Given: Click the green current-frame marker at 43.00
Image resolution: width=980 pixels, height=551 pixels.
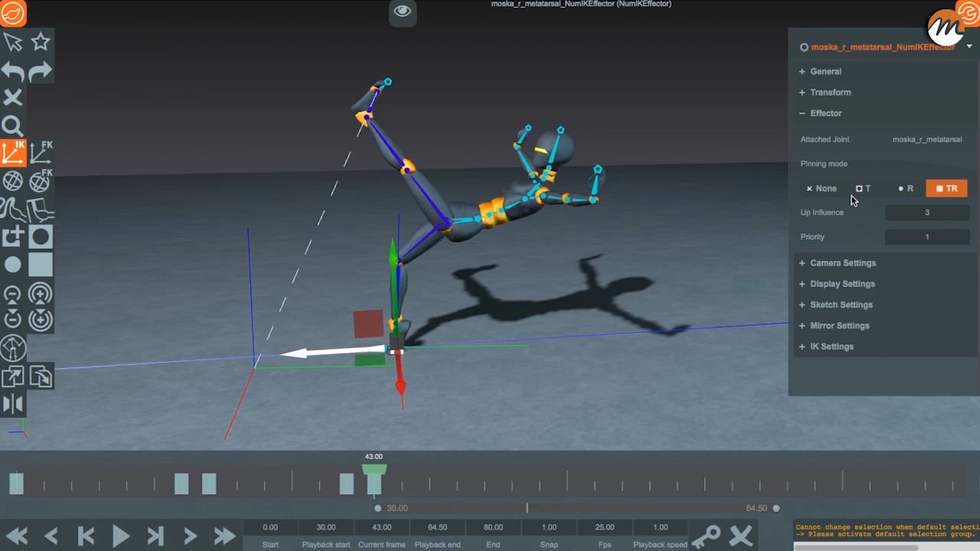Looking at the screenshot, I should 374,469.
